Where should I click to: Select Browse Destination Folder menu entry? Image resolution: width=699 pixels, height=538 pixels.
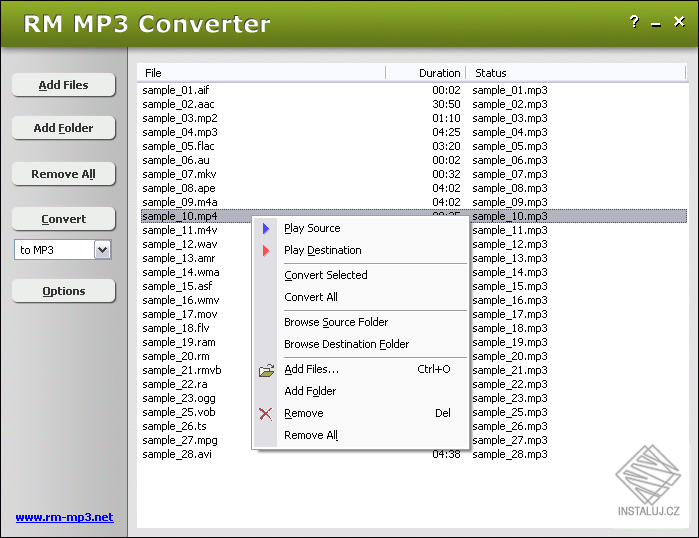pyautogui.click(x=346, y=344)
